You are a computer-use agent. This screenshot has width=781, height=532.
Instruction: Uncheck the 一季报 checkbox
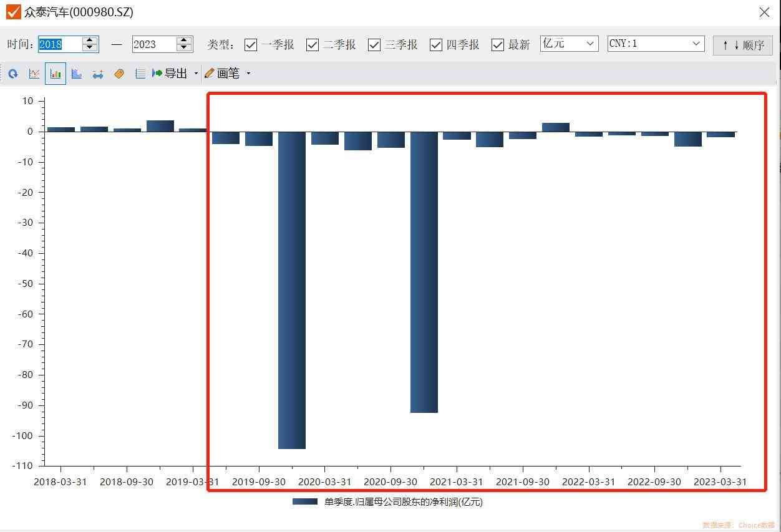(251, 45)
